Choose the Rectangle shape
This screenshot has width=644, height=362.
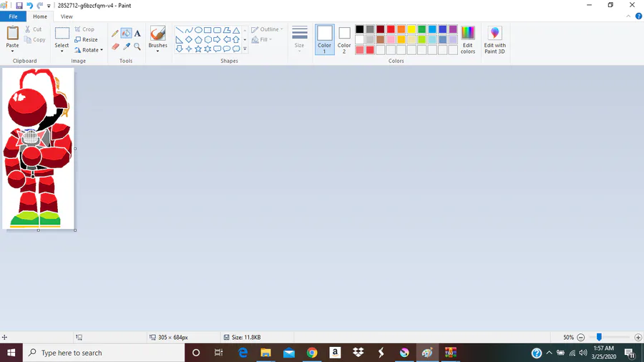(208, 30)
